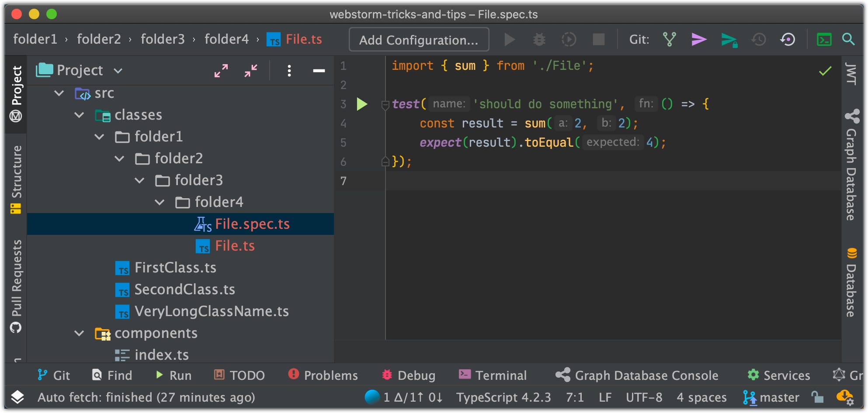
Task: Fold the test block on line 3
Action: 385,105
